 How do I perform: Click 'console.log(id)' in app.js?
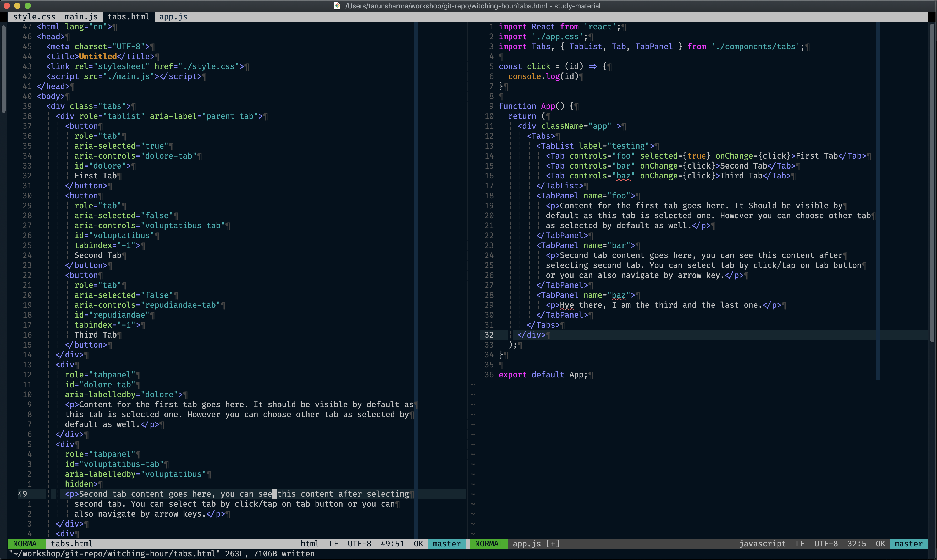pos(543,76)
